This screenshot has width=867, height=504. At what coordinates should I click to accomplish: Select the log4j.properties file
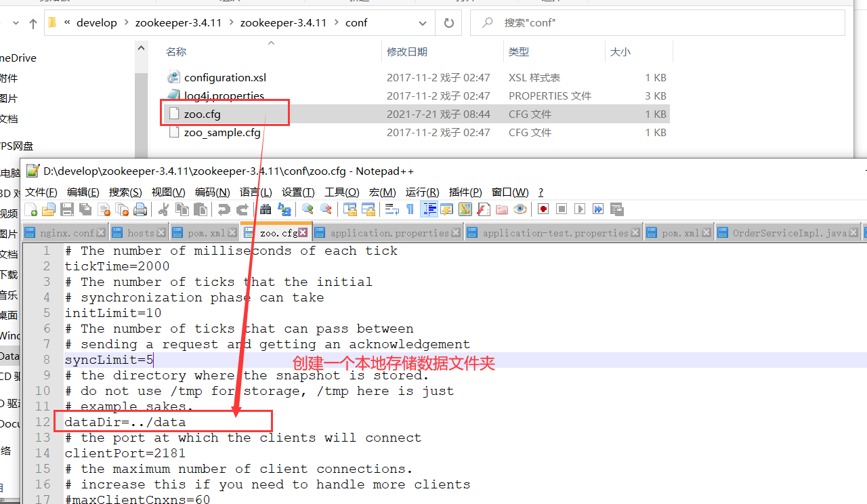[x=224, y=96]
